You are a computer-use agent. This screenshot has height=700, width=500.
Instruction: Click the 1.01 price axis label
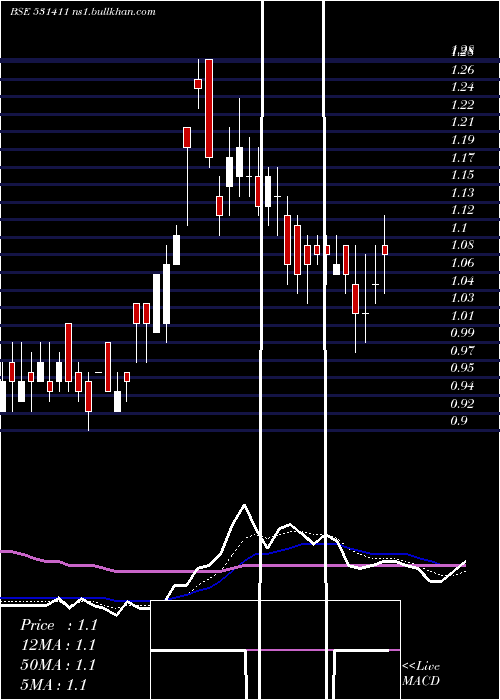pyautogui.click(x=462, y=316)
